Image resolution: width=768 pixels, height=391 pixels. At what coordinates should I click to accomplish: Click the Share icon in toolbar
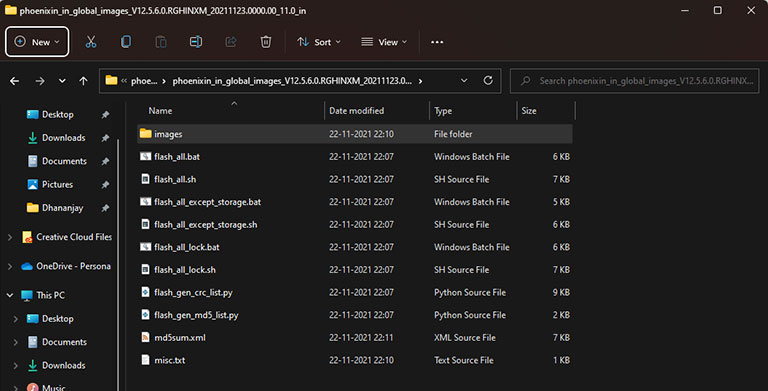[x=231, y=42]
